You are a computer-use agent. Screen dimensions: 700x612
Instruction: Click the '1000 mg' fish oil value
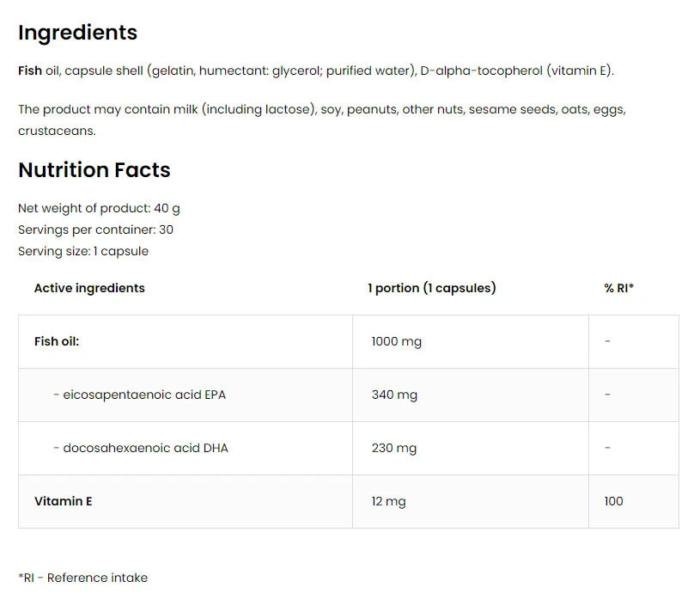(397, 341)
